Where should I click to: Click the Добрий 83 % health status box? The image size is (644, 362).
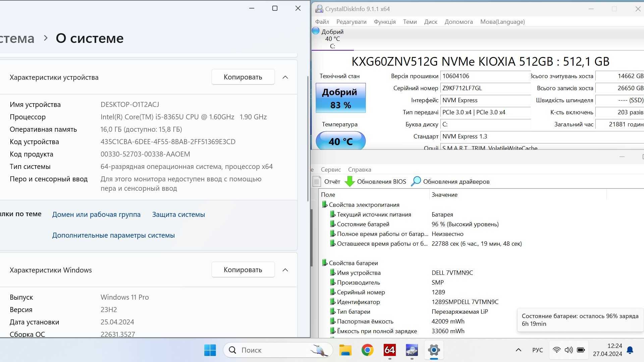coord(340,98)
